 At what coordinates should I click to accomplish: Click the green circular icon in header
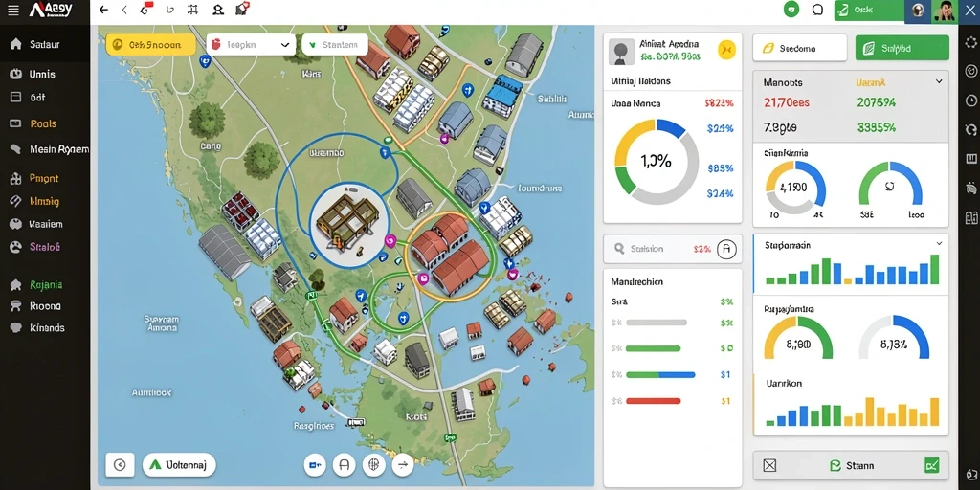click(x=791, y=10)
